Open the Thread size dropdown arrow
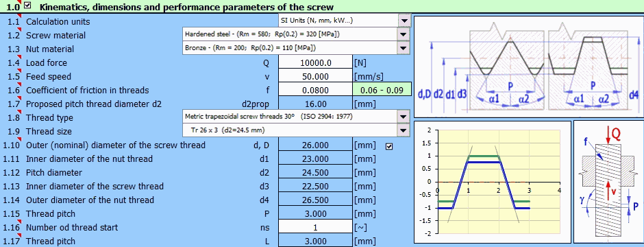This screenshot has width=644, height=247. pos(404,130)
